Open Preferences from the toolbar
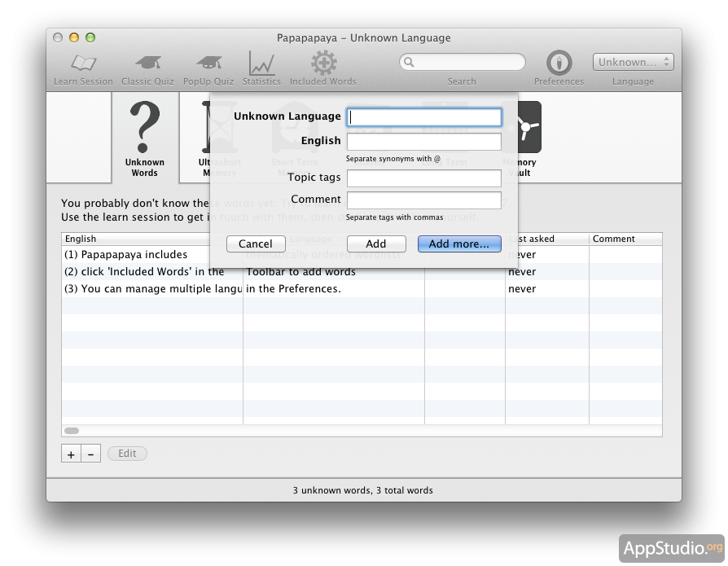 [559, 64]
